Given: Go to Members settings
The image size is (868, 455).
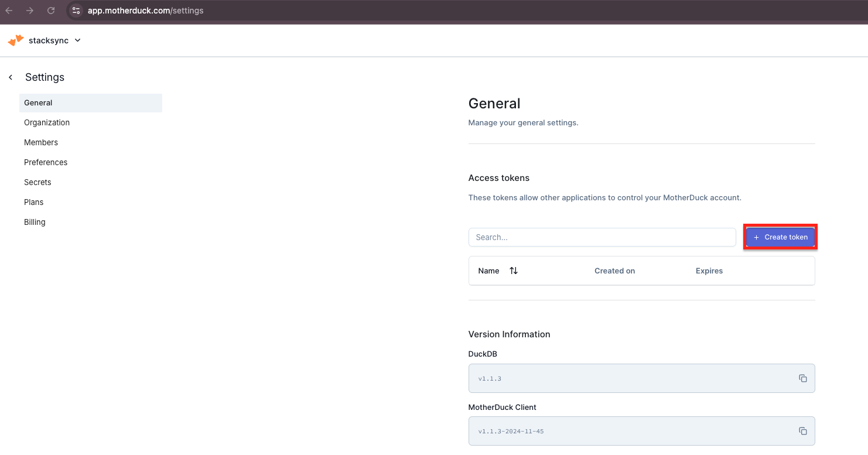Looking at the screenshot, I should click(41, 142).
